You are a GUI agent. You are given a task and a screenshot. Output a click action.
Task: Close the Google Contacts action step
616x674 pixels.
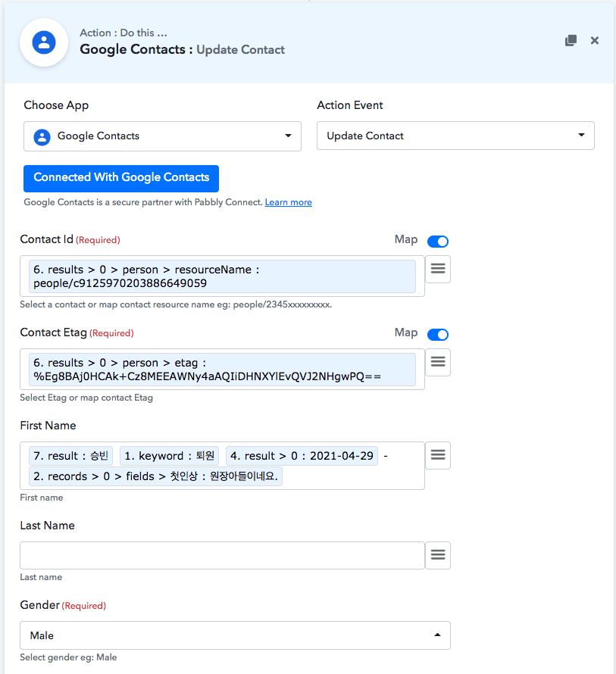595,41
